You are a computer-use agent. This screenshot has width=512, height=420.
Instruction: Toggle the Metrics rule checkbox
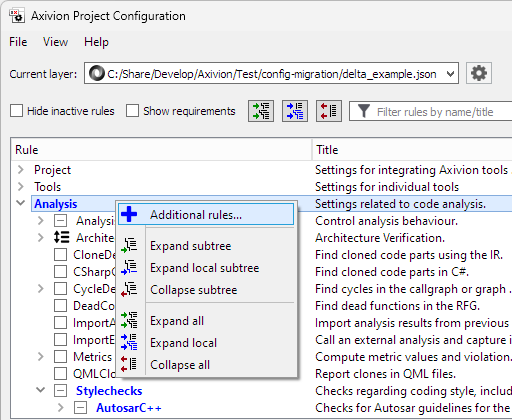[x=60, y=357]
